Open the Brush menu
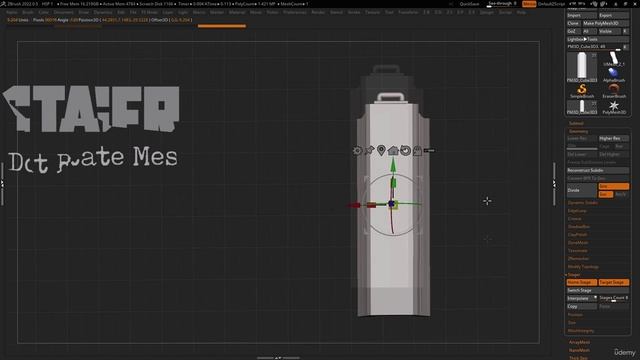Viewport: 640px width, 360px height. 28,12
